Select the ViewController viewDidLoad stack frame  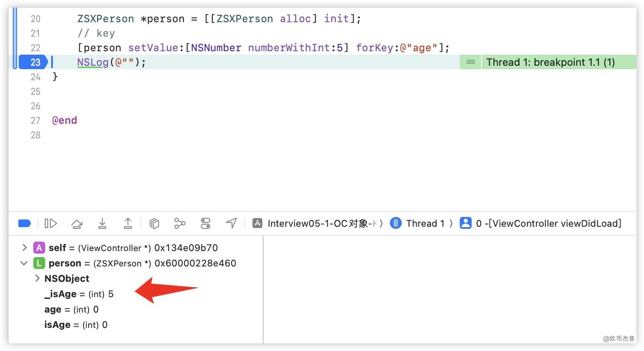point(542,223)
